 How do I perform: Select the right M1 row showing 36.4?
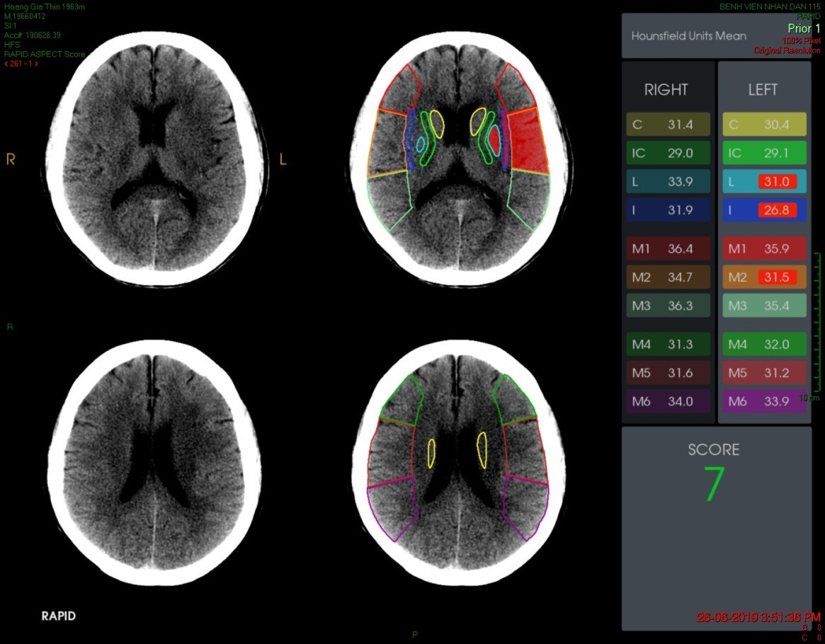pos(668,249)
